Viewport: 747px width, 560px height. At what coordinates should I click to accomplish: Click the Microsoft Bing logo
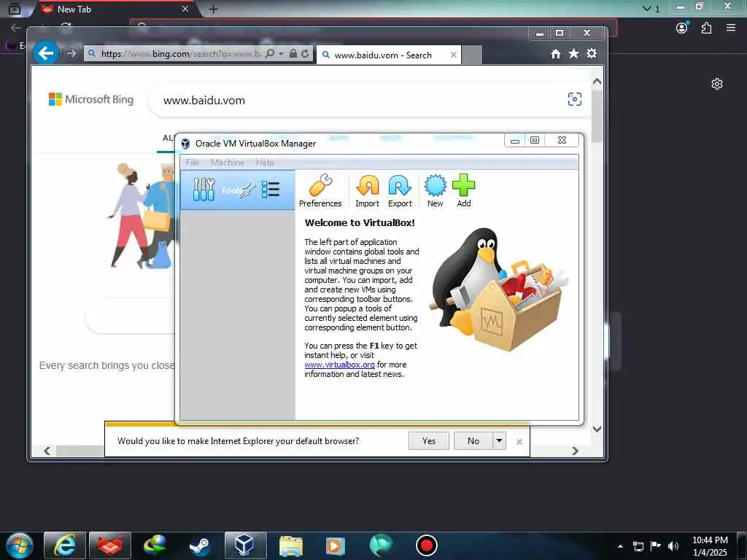coord(91,99)
